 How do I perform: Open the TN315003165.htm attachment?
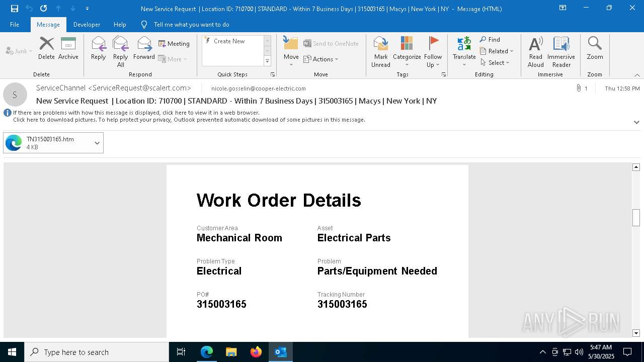click(48, 143)
